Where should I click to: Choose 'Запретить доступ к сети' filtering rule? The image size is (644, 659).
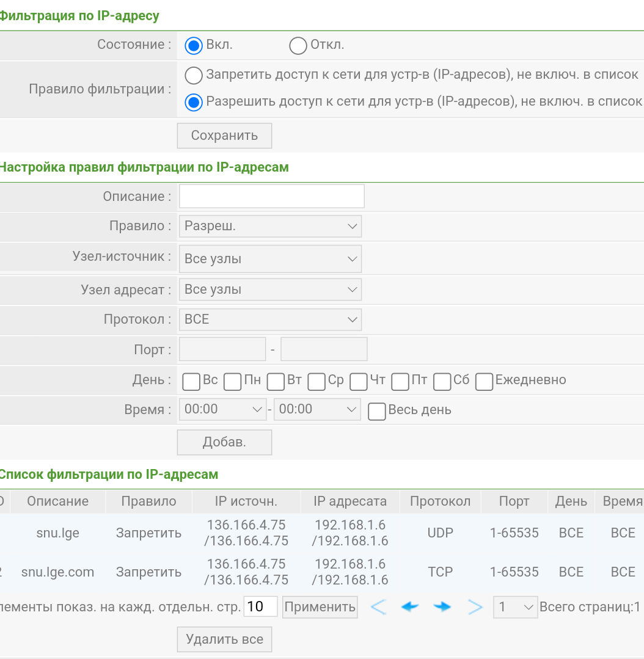[194, 75]
